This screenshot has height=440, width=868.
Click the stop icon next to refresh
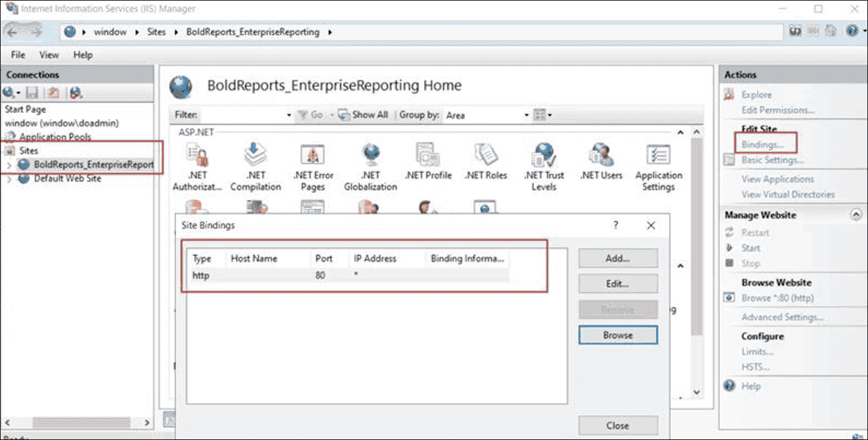814,31
